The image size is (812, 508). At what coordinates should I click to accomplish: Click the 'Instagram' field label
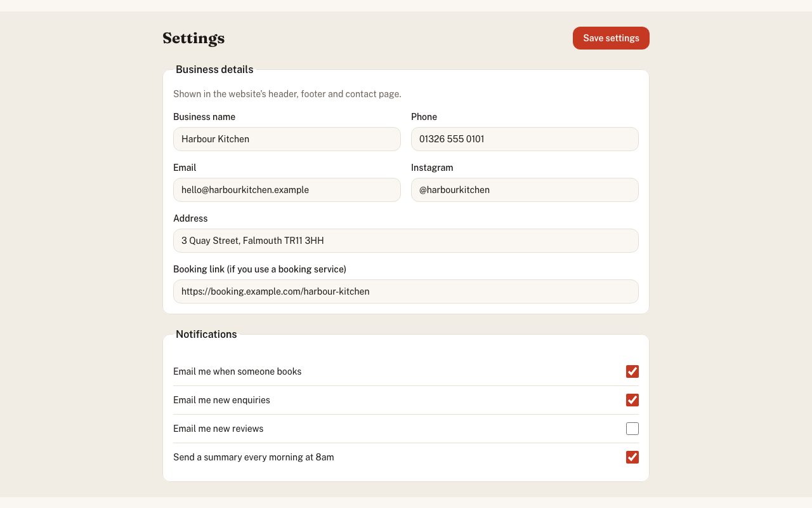coord(432,168)
